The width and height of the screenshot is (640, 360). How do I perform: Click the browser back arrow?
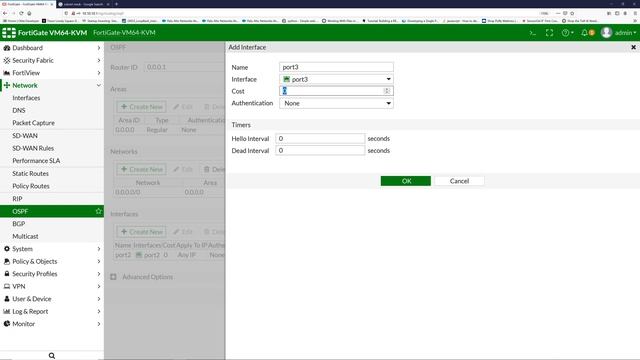click(5, 13)
